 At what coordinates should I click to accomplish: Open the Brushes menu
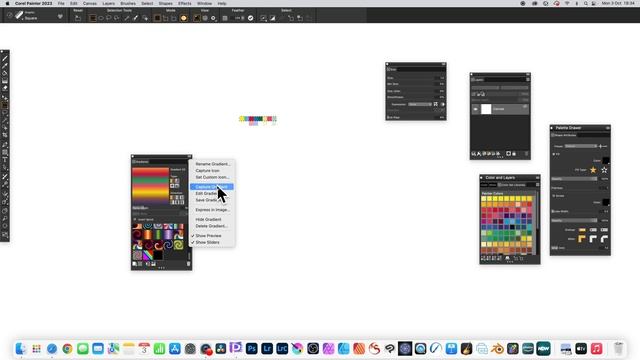coord(128,3)
